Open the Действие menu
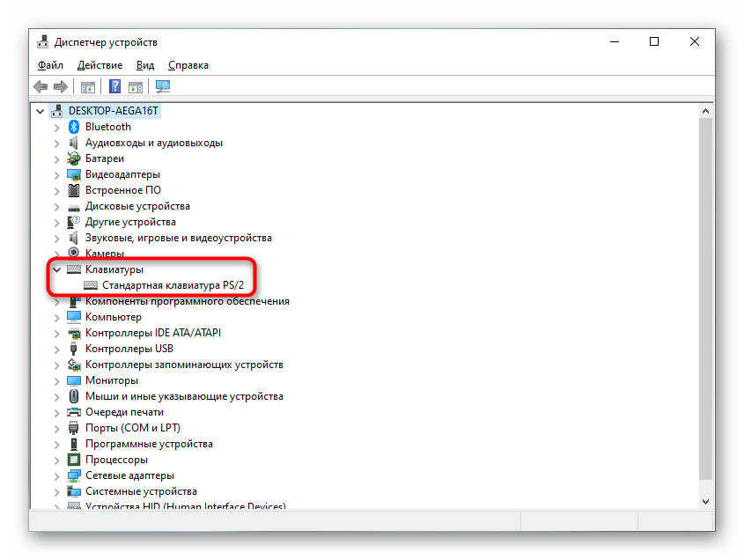The height and width of the screenshot is (560, 744). click(x=99, y=65)
